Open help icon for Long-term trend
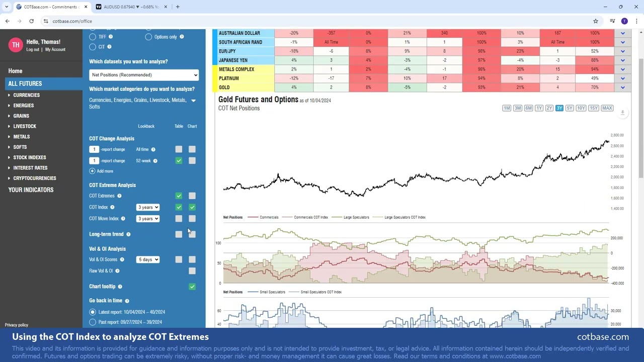 click(128, 234)
